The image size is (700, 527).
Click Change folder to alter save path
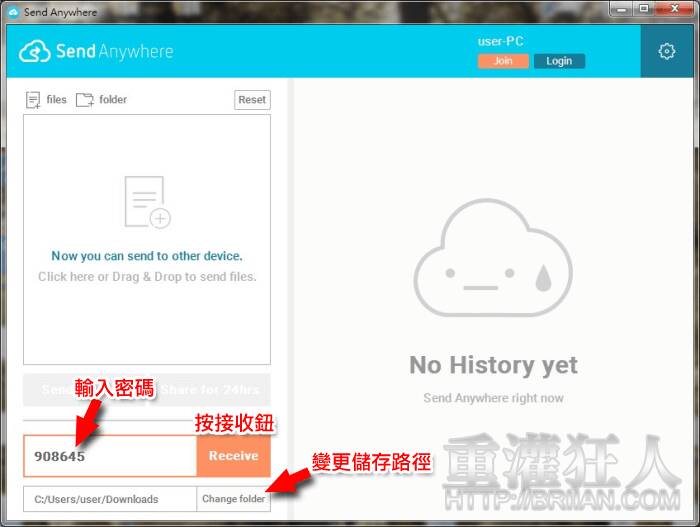pyautogui.click(x=233, y=499)
